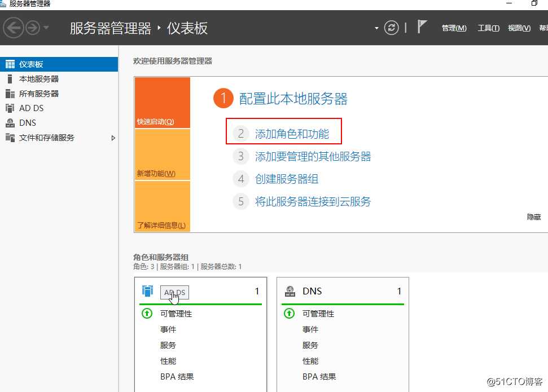Click the back navigation arrow
Image resolution: width=548 pixels, height=392 pixels.
pos(14,28)
